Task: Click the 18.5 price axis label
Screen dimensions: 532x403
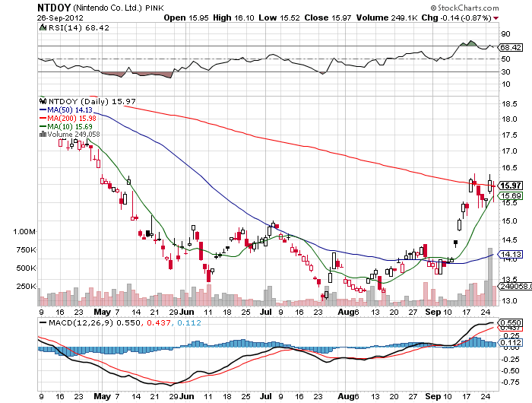Action: tap(510, 104)
